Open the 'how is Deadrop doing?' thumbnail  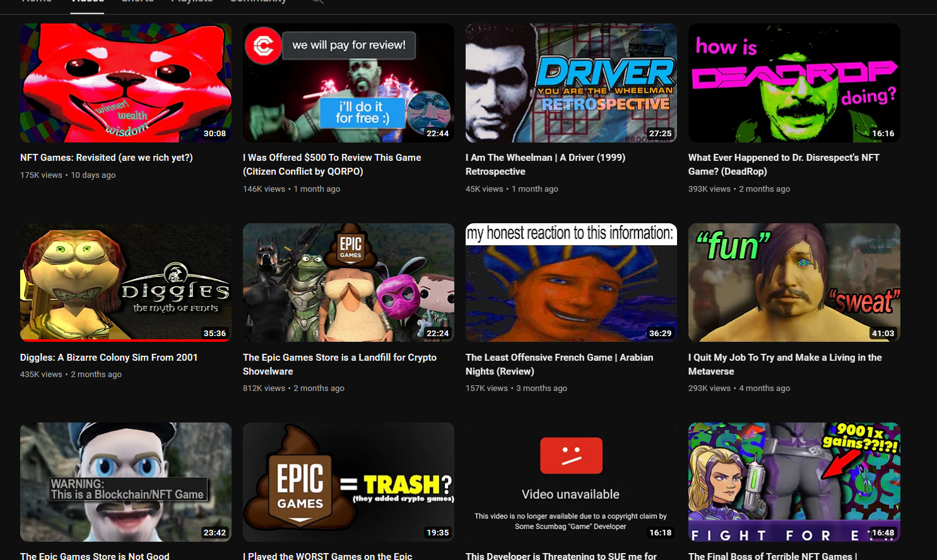point(794,83)
